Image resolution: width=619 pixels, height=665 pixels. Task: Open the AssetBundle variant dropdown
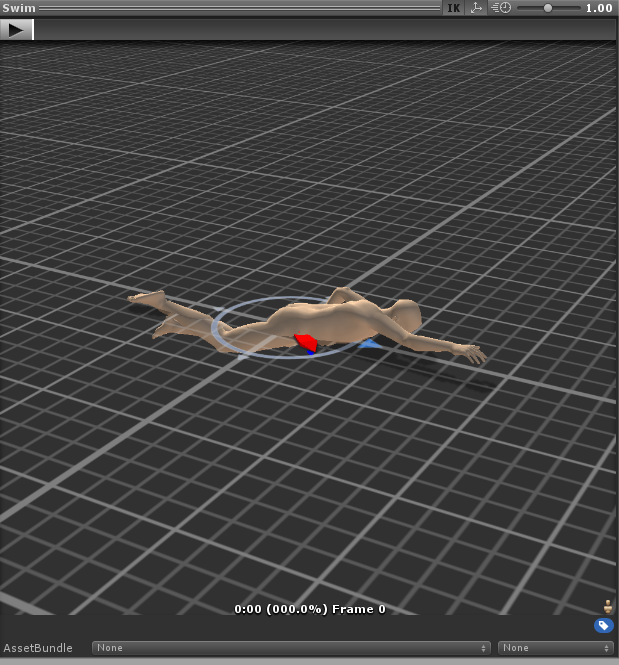pos(556,648)
